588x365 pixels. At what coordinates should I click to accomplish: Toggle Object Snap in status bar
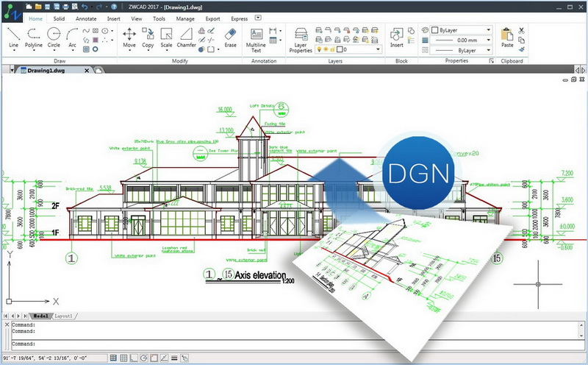pos(154,358)
